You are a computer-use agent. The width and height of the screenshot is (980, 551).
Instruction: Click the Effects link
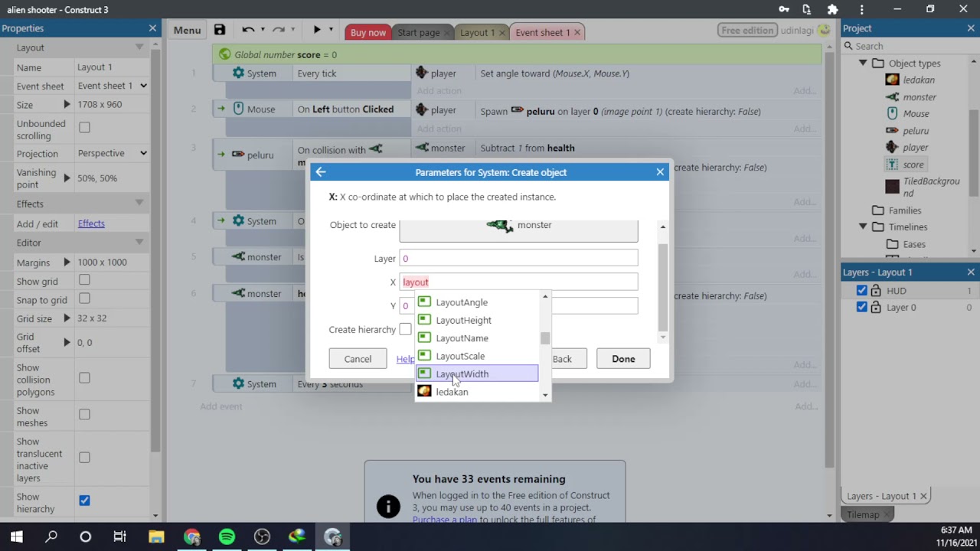[91, 223]
